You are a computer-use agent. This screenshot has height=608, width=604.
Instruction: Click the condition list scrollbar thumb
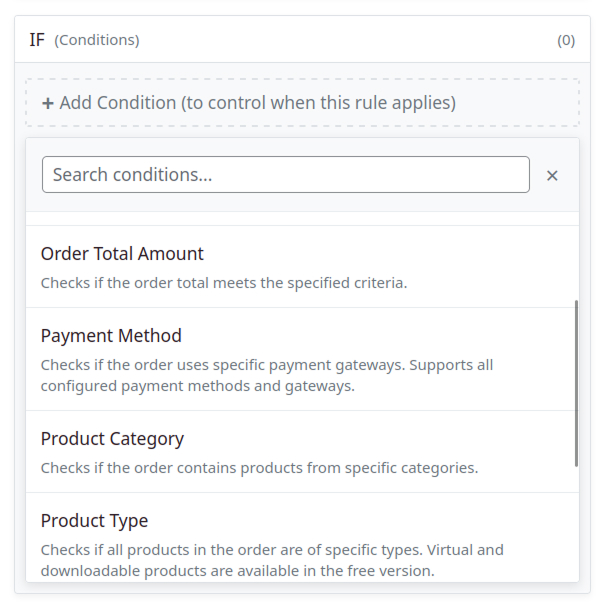[x=576, y=383]
